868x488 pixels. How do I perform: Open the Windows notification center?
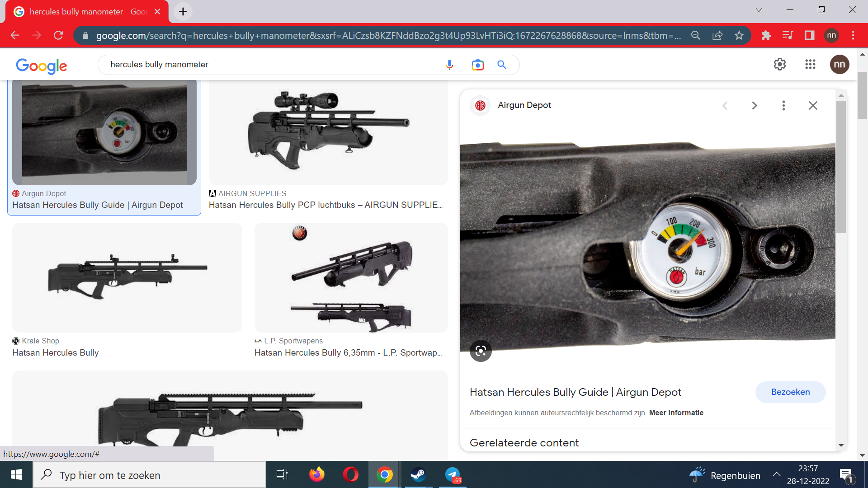click(x=846, y=475)
